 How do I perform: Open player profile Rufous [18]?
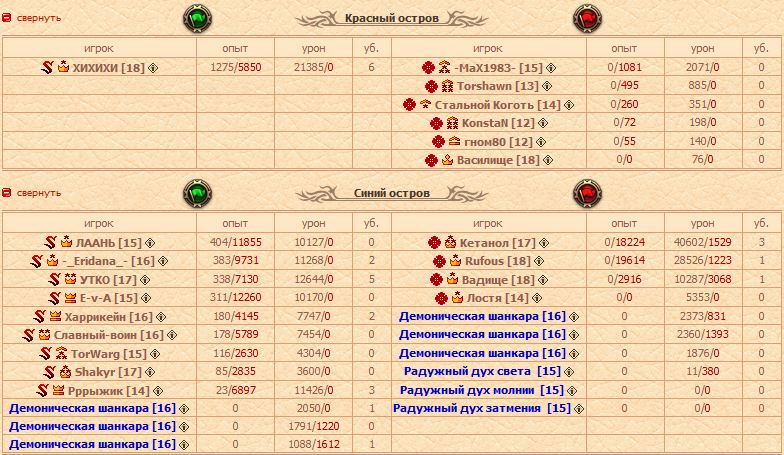pos(498,261)
